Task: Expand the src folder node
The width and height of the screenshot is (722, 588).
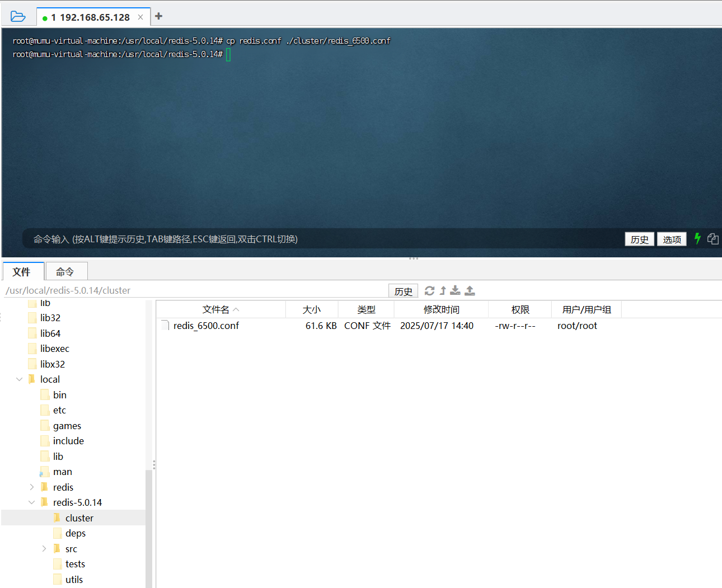Action: 44,549
